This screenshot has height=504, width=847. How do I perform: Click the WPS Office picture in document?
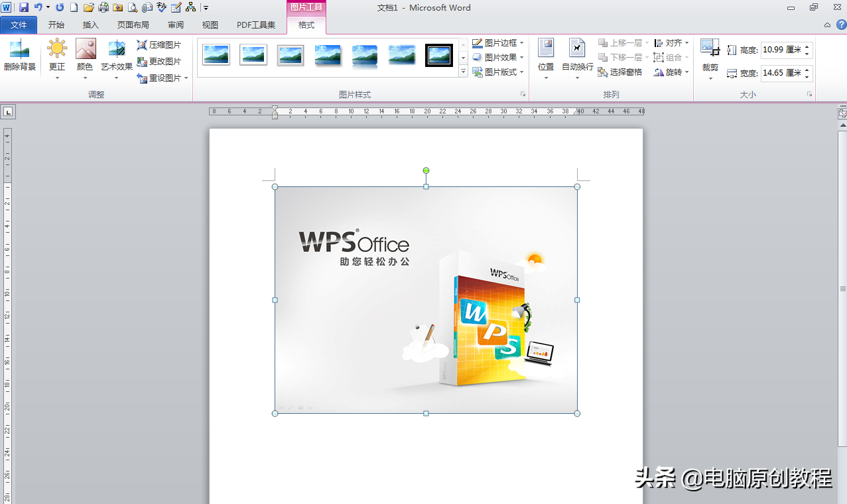click(426, 300)
